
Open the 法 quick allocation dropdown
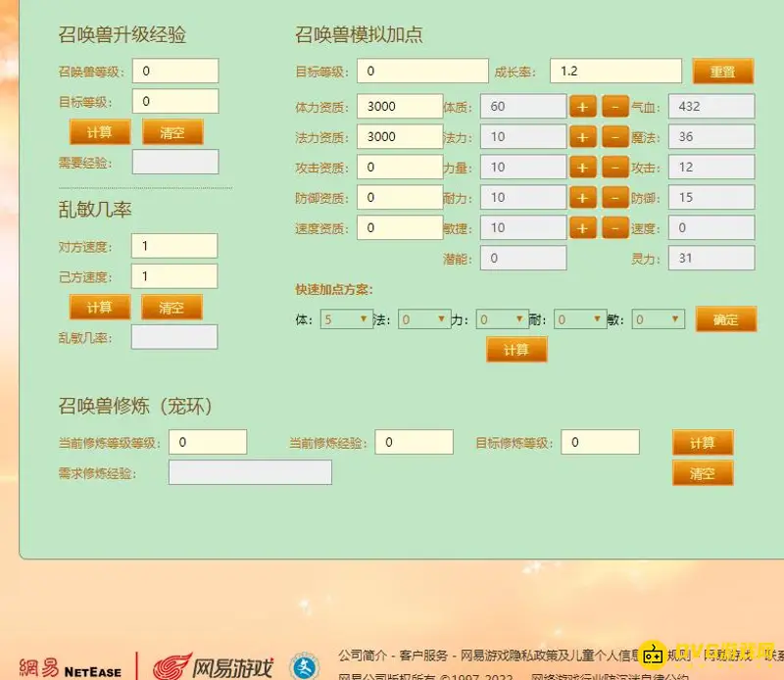[x=424, y=319]
